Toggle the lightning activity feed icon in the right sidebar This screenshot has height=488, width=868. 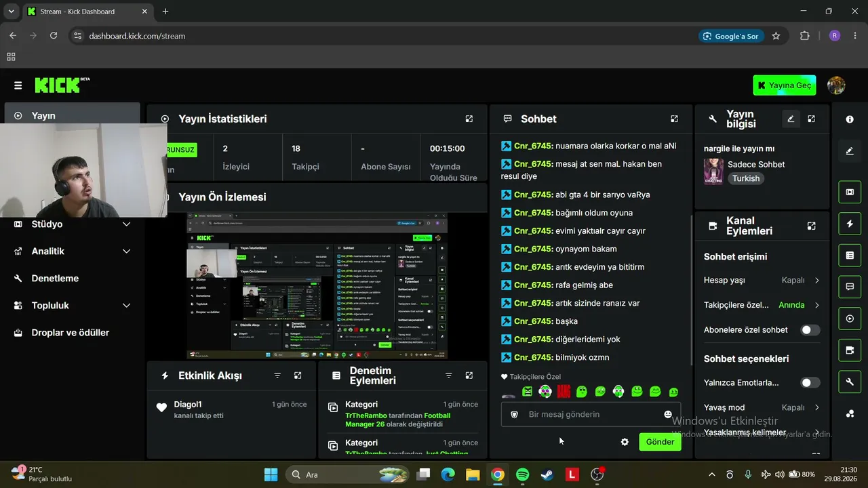click(x=850, y=224)
